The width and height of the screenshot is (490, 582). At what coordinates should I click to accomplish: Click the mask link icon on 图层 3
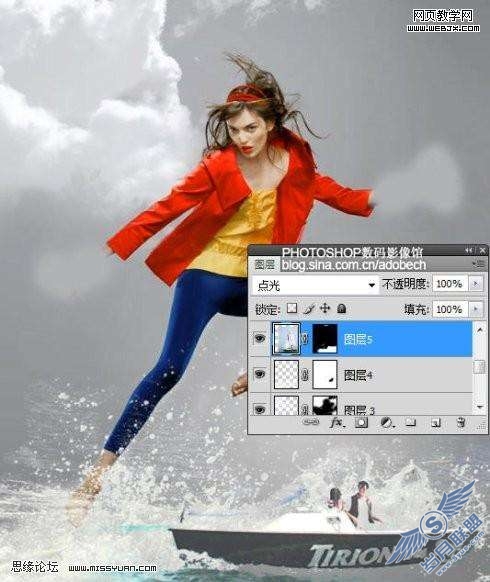(306, 409)
